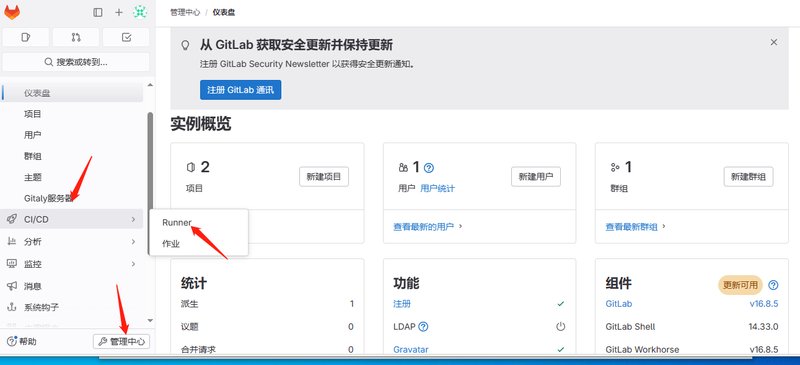
Task: Select 作业 from the CI/CD flyout
Action: pos(171,244)
